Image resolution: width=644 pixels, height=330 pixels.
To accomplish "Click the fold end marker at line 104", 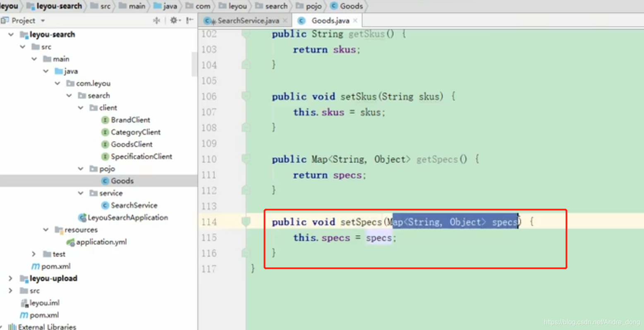I will click(x=246, y=65).
